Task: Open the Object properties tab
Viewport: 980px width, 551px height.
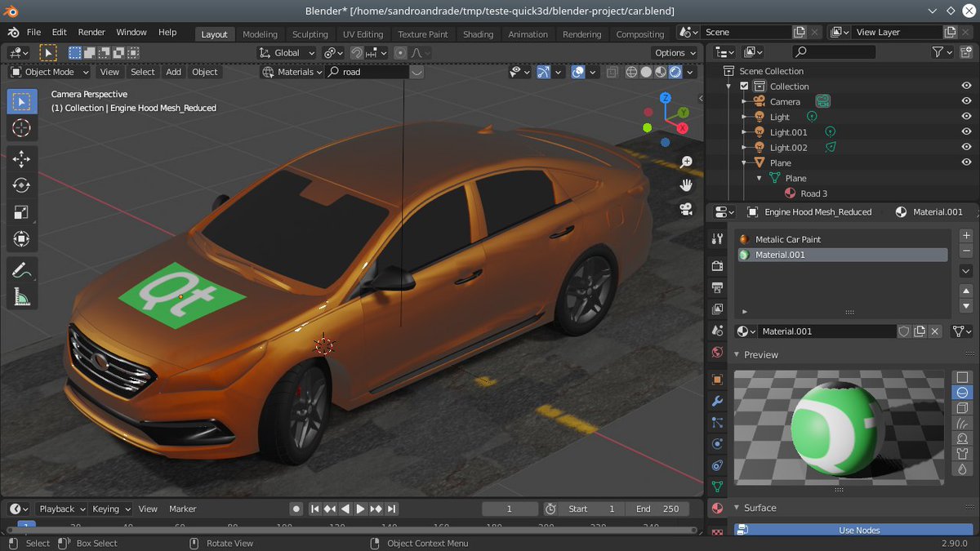Action: pos(717,380)
